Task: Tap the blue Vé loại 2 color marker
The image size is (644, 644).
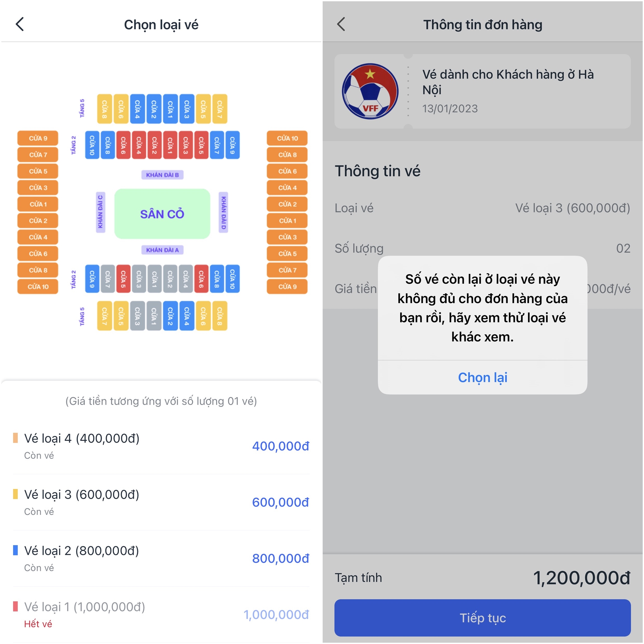Action: coord(15,550)
